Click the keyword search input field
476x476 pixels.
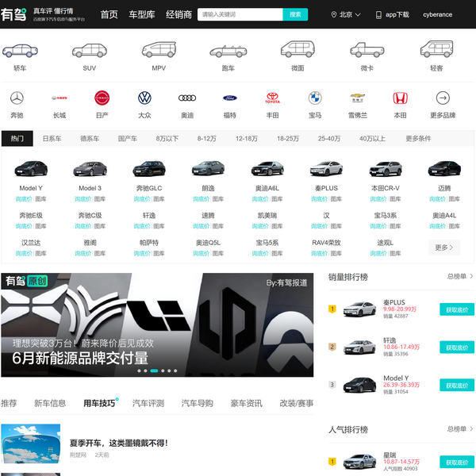pyautogui.click(x=240, y=14)
